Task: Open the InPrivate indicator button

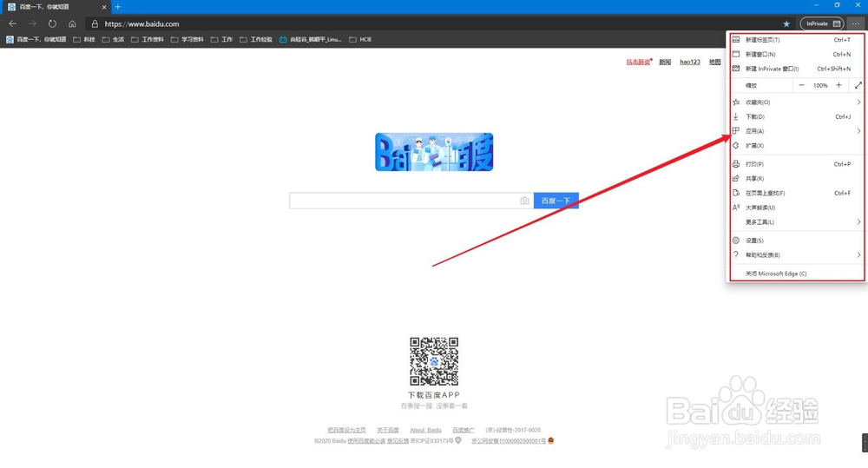Action: pyautogui.click(x=822, y=23)
